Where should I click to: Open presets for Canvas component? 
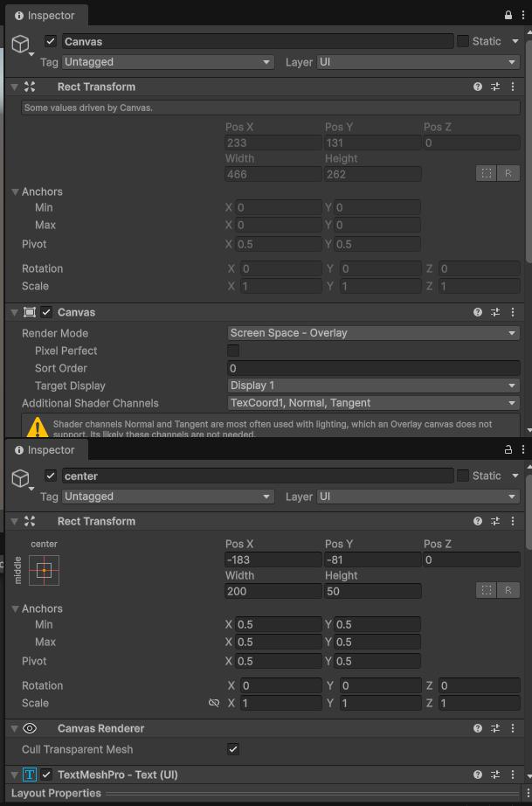point(495,312)
